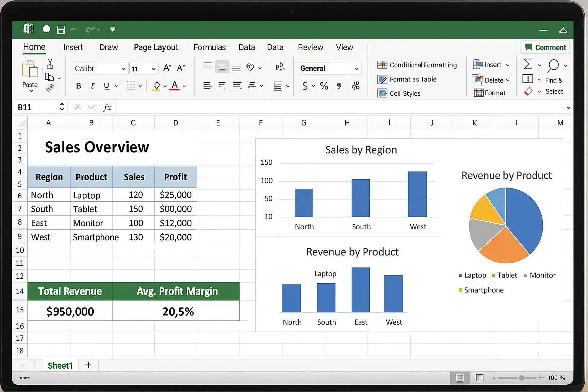
Task: Apply the percent style format
Action: [324, 86]
